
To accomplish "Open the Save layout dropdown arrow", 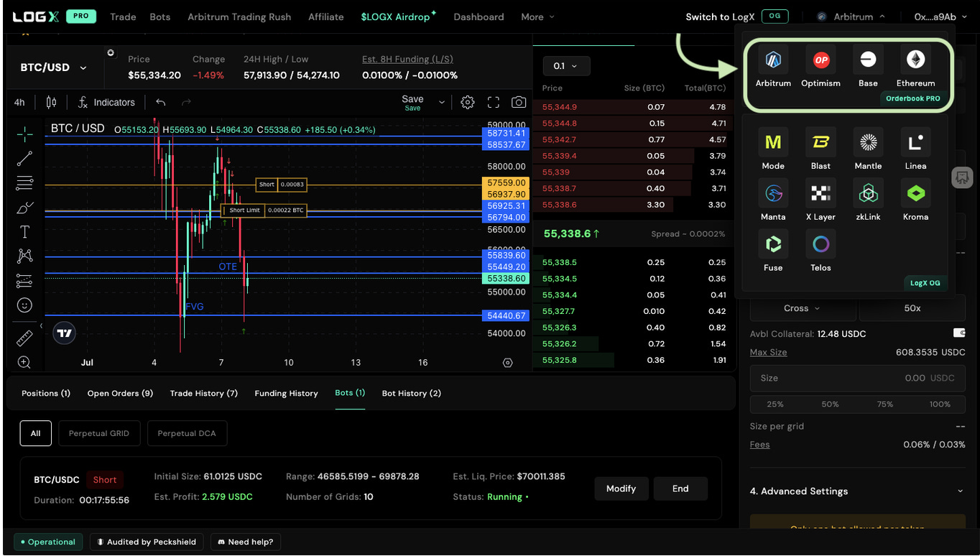I will (442, 103).
